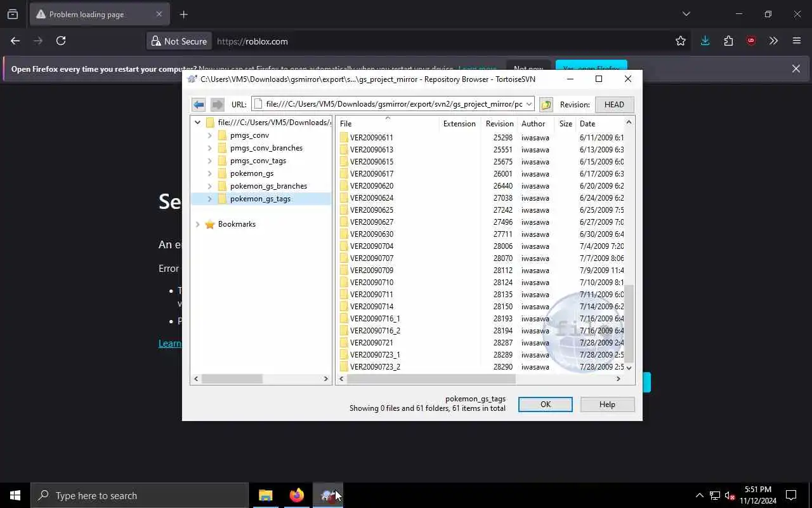Click the folder icon of VER20090613
The image size is (812, 508).
point(344,150)
